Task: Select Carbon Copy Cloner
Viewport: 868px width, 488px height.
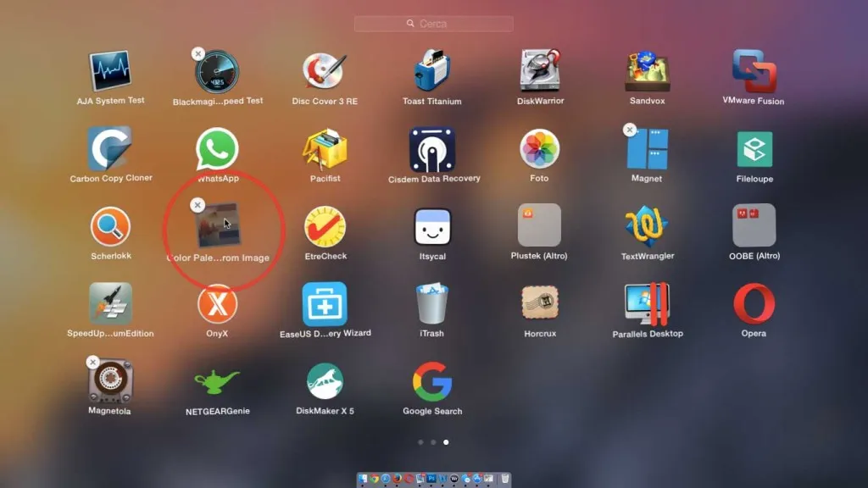Action: point(111,149)
